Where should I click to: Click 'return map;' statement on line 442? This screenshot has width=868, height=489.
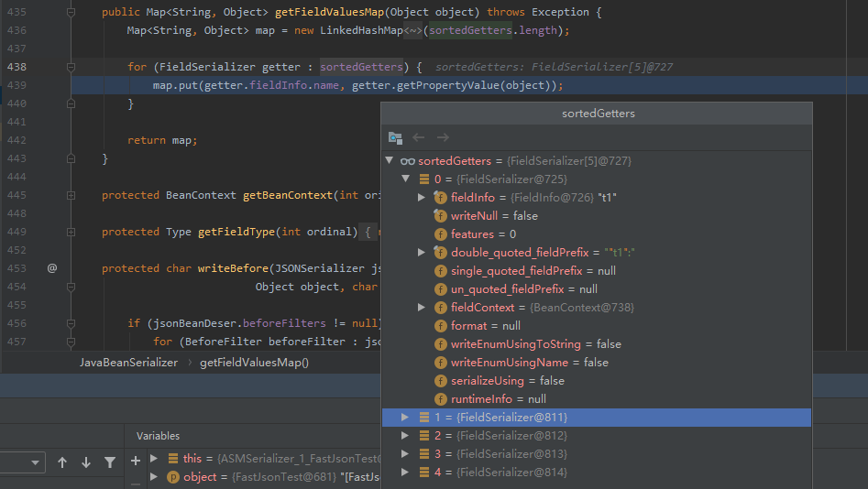[x=162, y=140]
